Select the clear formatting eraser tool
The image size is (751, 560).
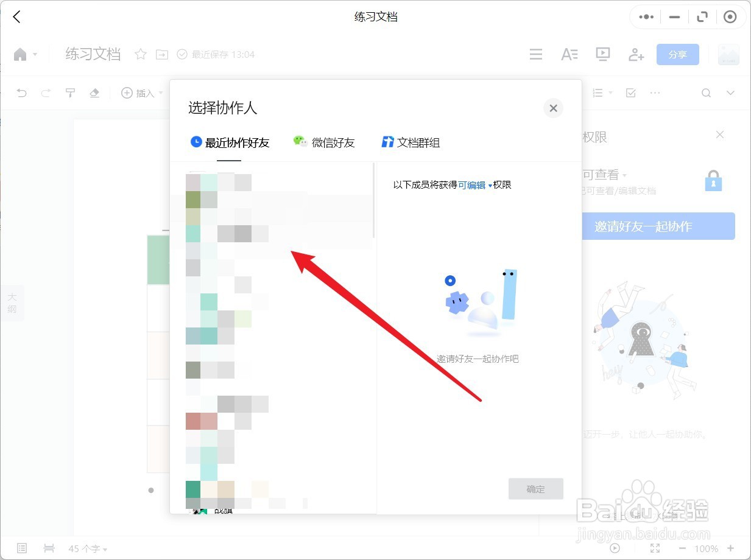94,93
